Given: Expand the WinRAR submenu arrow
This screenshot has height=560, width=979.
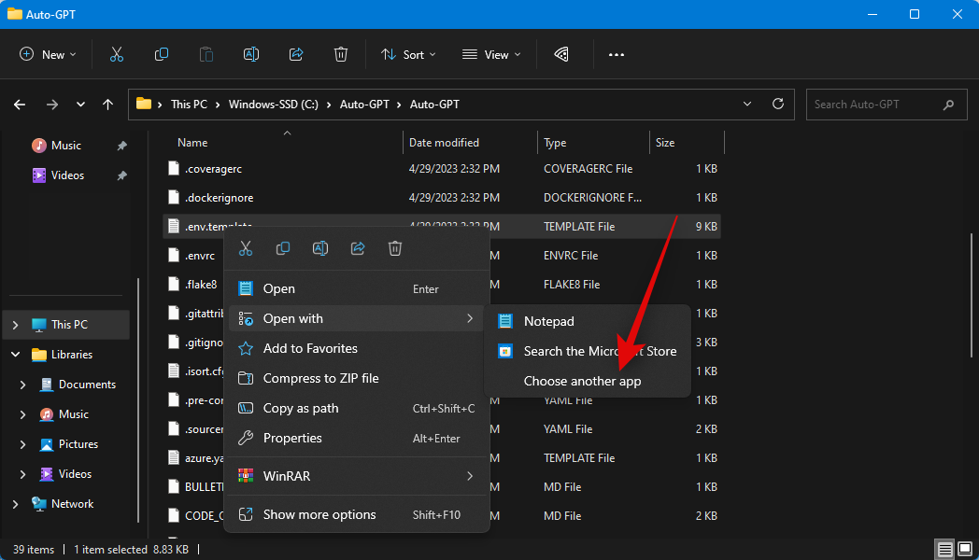Looking at the screenshot, I should pyautogui.click(x=470, y=476).
